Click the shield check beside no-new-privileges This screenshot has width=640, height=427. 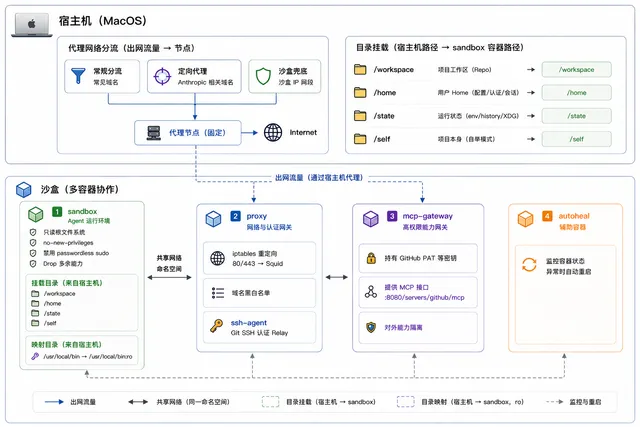pyautogui.click(x=33, y=243)
